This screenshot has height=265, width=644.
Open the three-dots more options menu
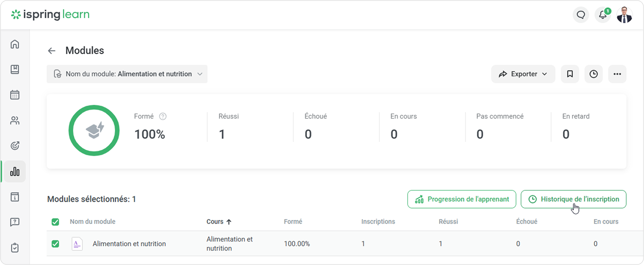pyautogui.click(x=617, y=74)
